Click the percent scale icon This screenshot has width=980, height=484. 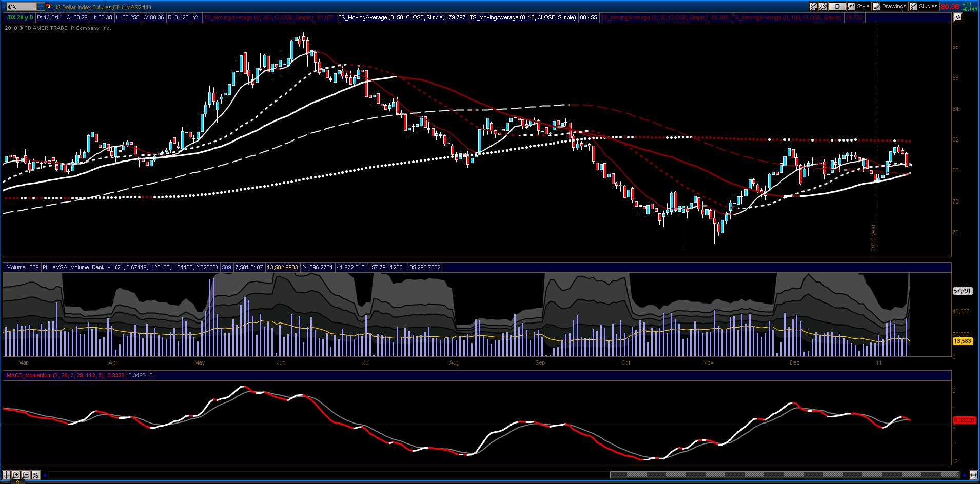[x=35, y=475]
